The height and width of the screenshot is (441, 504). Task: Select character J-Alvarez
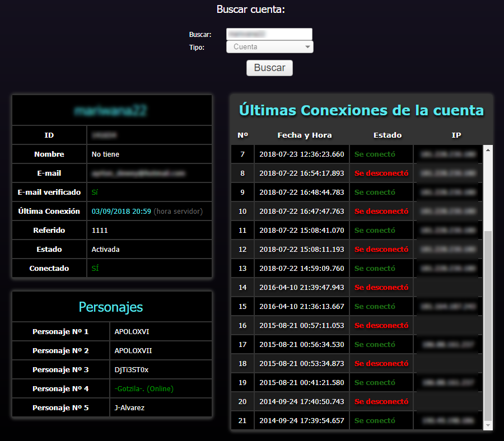[x=129, y=408]
